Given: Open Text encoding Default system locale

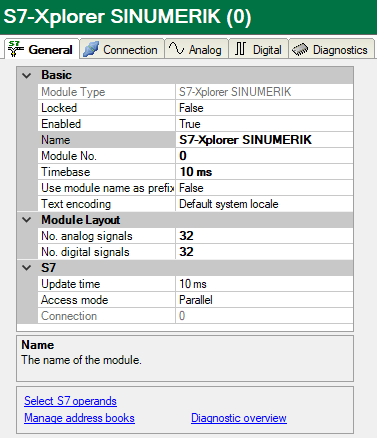Looking at the screenshot, I should 264,204.
